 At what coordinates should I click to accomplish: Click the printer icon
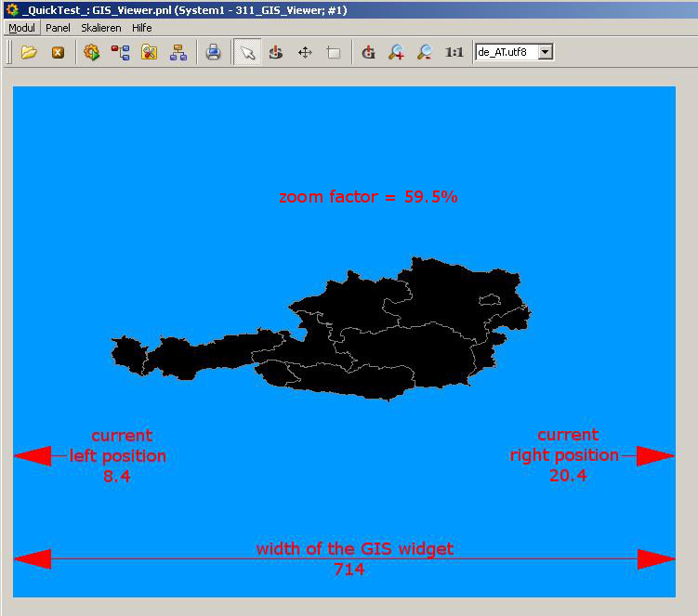pyautogui.click(x=213, y=53)
